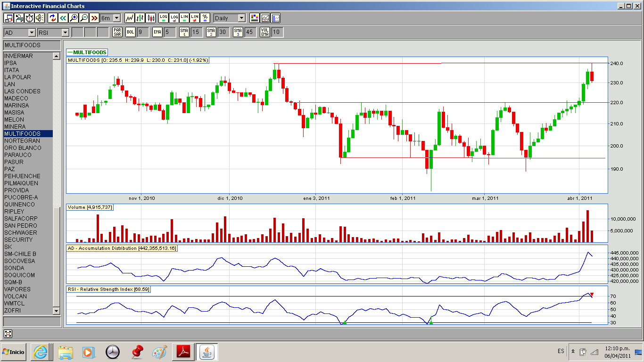Switch to candlestick chart style
The image size is (644, 362).
[x=151, y=18]
